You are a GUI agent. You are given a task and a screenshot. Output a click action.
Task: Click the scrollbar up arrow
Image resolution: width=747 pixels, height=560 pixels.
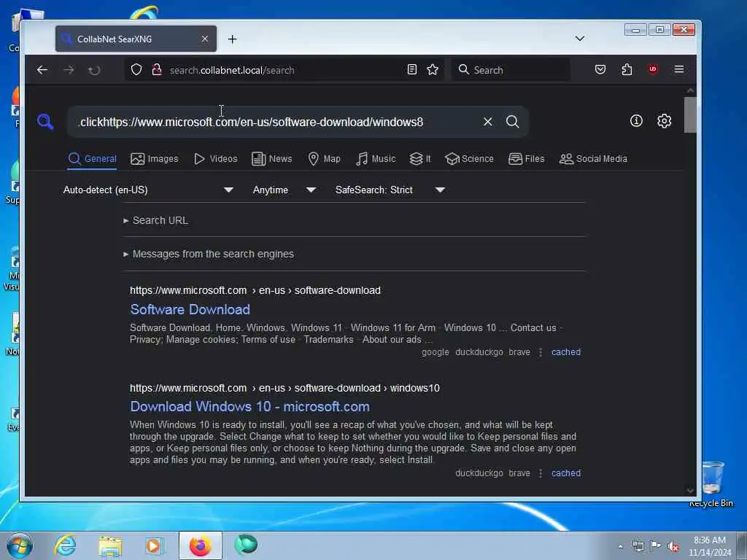[690, 90]
